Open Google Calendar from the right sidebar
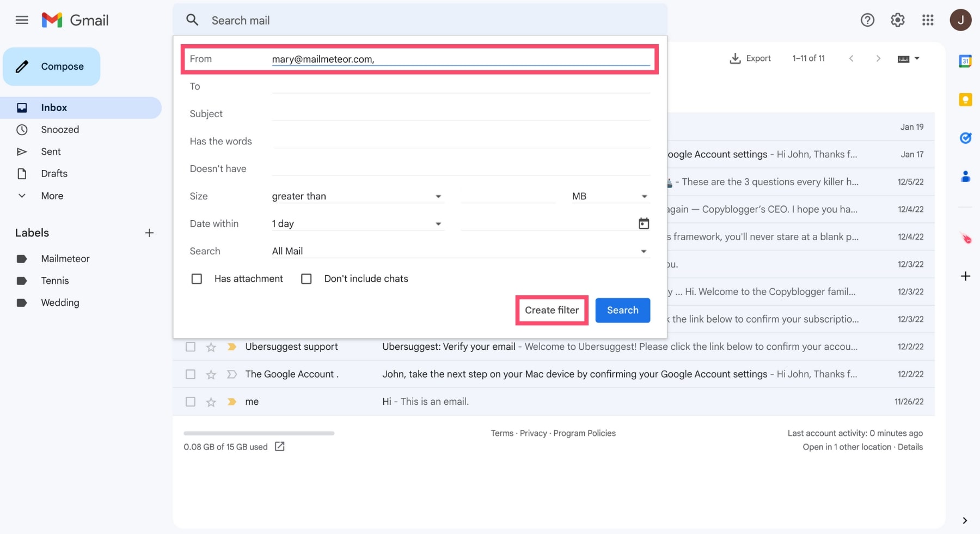 [x=966, y=60]
